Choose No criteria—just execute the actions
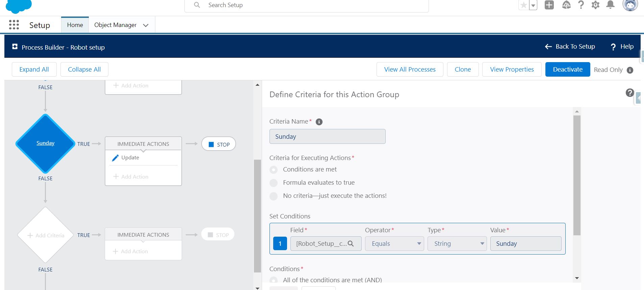Image resolution: width=644 pixels, height=290 pixels. 274,196
